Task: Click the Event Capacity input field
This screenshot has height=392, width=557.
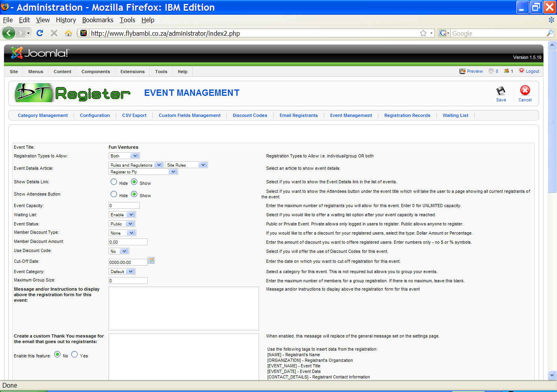Action: tap(124, 206)
